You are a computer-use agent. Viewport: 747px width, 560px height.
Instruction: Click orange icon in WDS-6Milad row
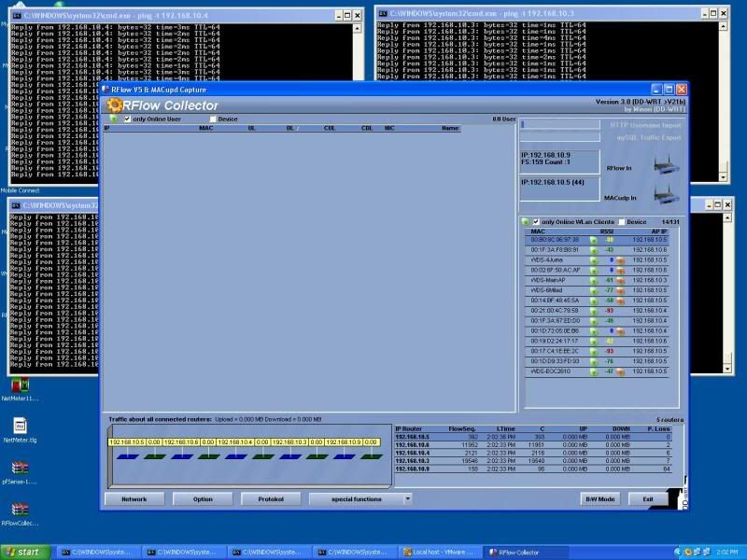(x=620, y=290)
